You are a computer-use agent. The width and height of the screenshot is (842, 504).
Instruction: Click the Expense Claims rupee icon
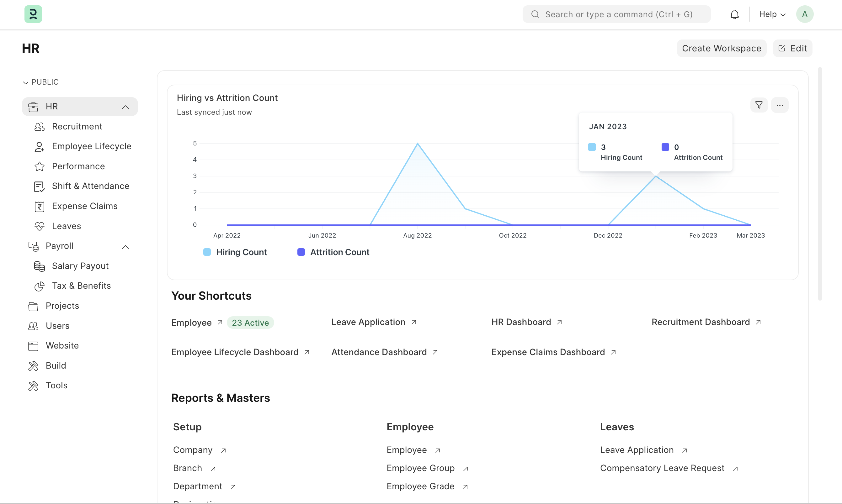(40, 207)
